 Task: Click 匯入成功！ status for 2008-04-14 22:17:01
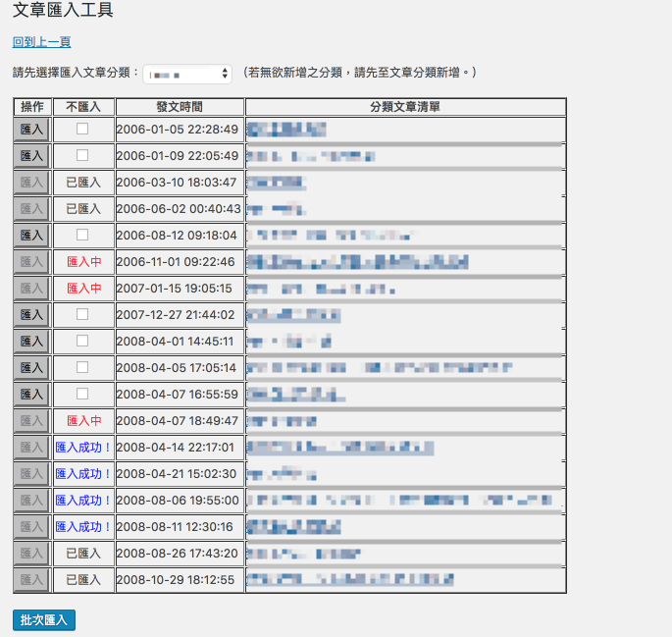pyautogui.click(x=83, y=448)
